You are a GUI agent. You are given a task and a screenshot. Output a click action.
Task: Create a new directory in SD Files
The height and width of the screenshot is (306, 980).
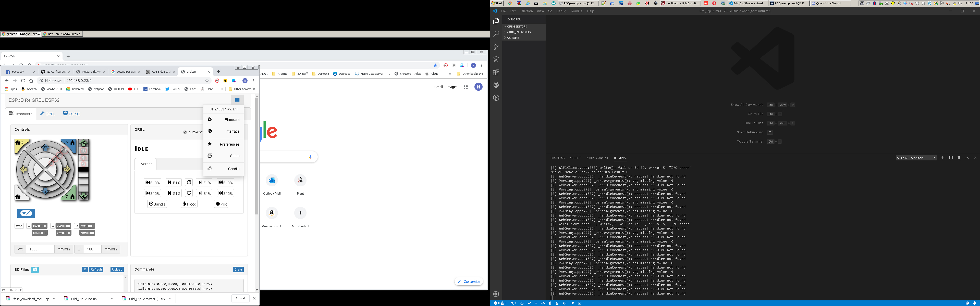pos(35,270)
